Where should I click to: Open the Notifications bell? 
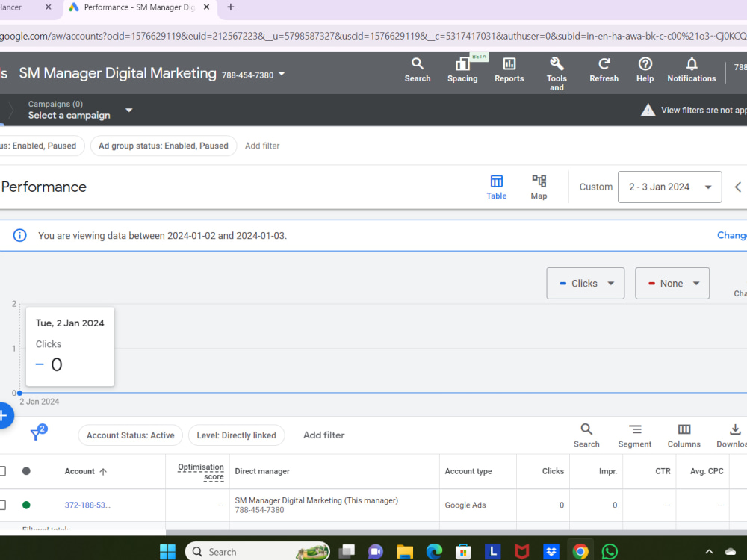pos(691,70)
